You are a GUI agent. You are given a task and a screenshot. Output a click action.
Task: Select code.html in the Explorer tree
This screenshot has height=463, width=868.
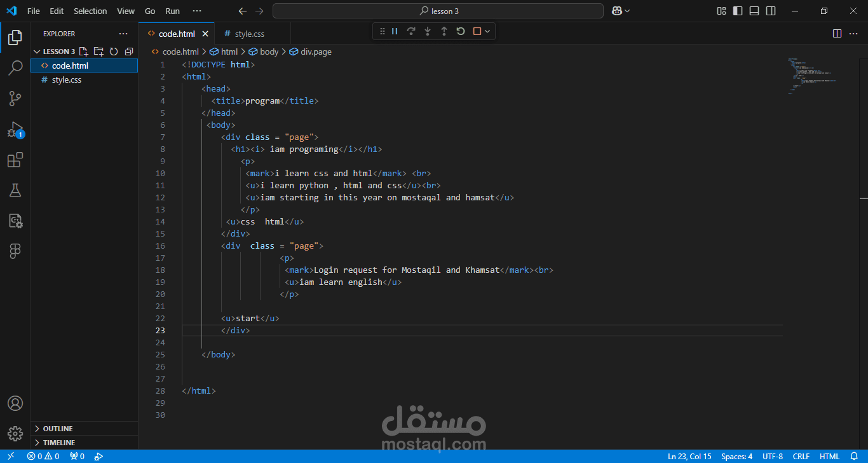(84, 66)
